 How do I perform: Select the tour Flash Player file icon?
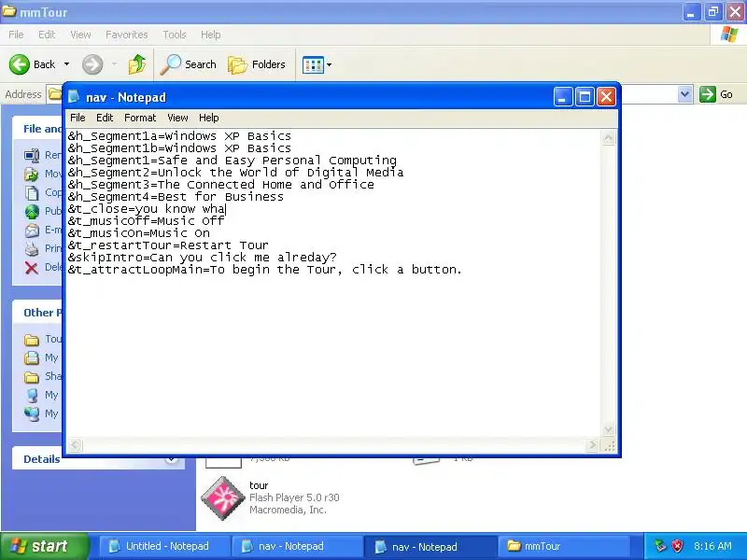(222, 497)
